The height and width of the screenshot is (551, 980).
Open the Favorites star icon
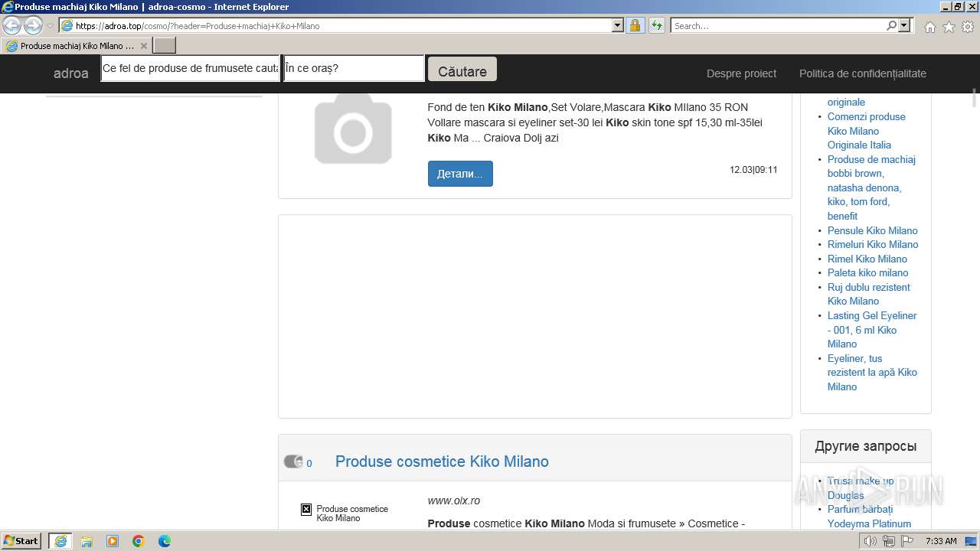coord(949,27)
